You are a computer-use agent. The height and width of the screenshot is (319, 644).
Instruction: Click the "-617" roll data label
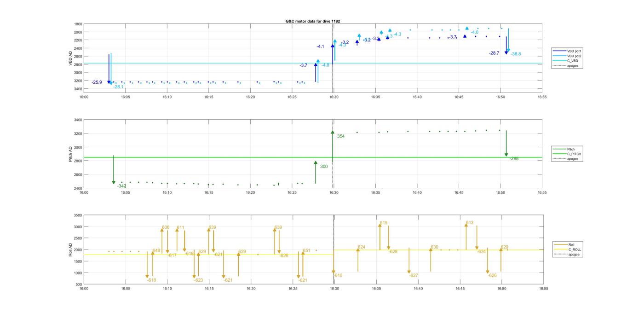coord(172,255)
